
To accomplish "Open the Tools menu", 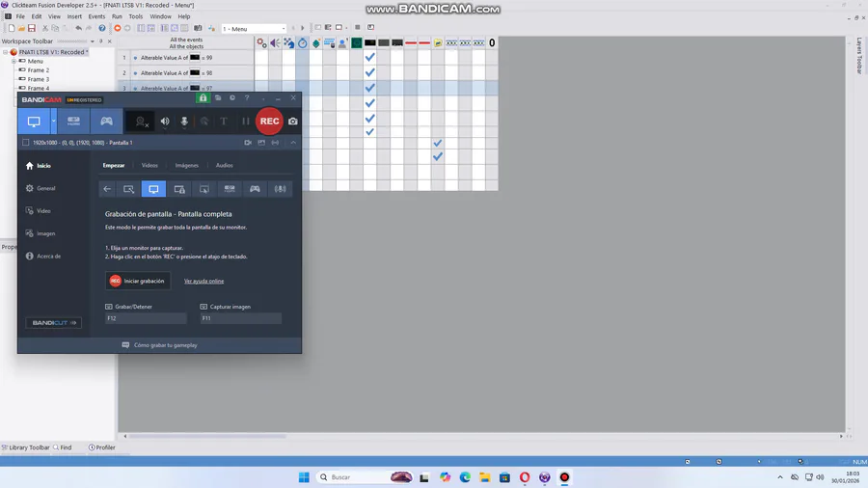I will click(x=136, y=16).
